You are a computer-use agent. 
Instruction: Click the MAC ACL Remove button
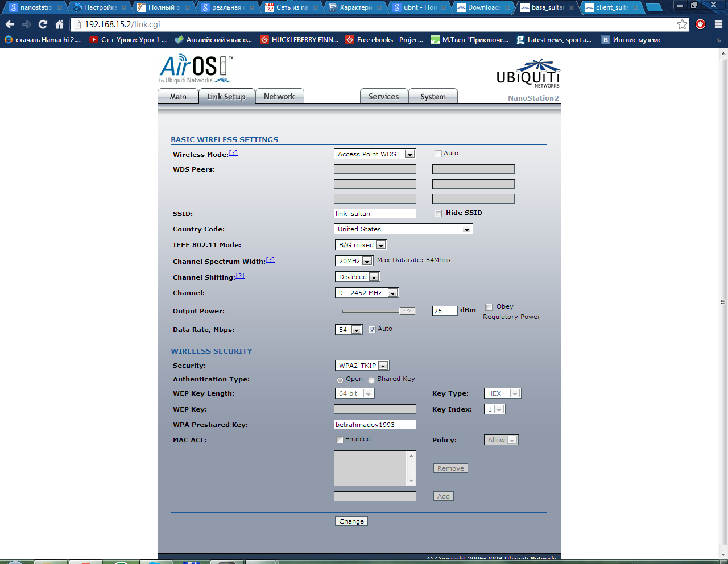(450, 468)
